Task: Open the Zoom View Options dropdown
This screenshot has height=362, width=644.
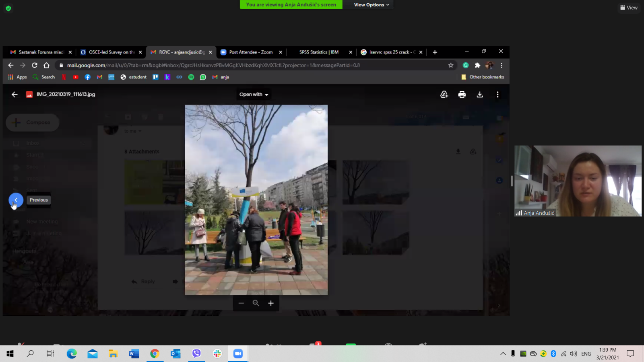Action: (371, 5)
